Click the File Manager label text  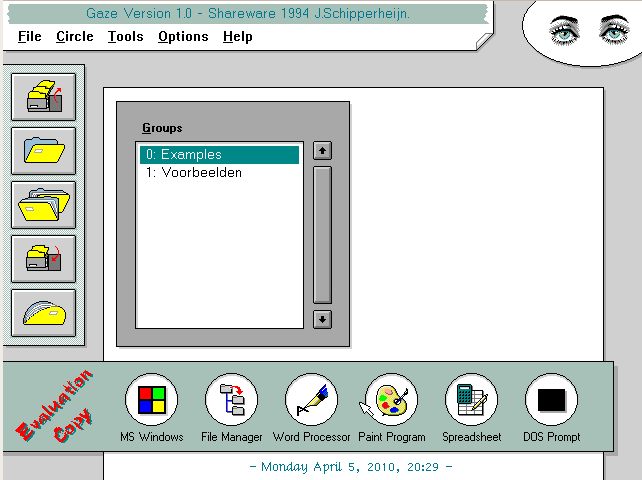click(231, 437)
